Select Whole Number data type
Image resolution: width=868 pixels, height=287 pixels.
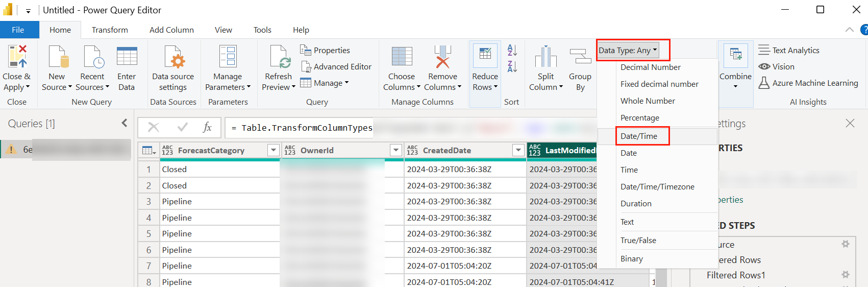658,101
